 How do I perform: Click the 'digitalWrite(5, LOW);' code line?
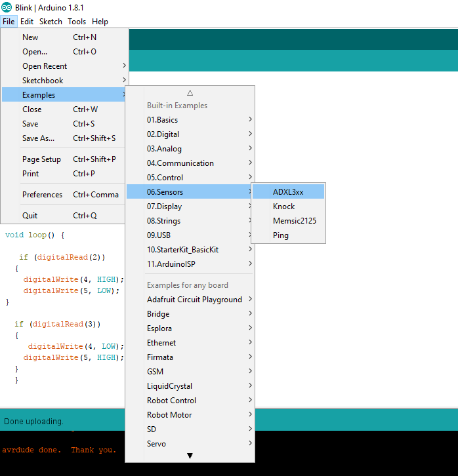pos(72,290)
